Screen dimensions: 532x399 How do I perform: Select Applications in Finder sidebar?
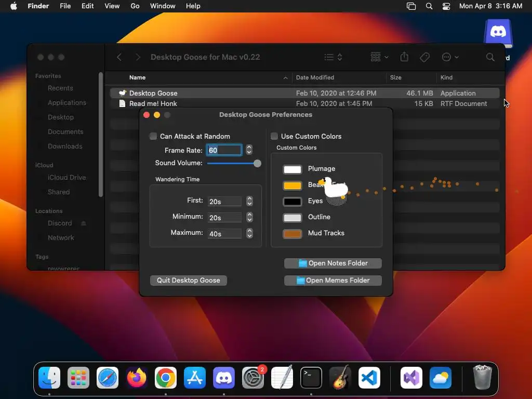pos(67,102)
